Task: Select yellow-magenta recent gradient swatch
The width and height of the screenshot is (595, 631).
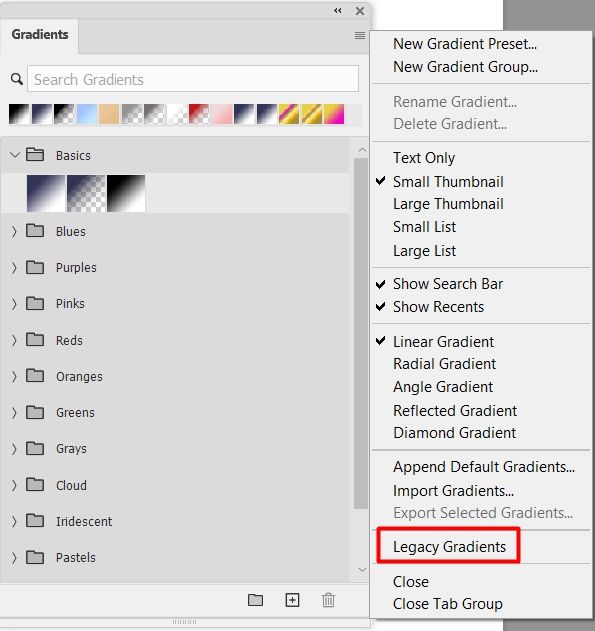Action: [x=334, y=114]
